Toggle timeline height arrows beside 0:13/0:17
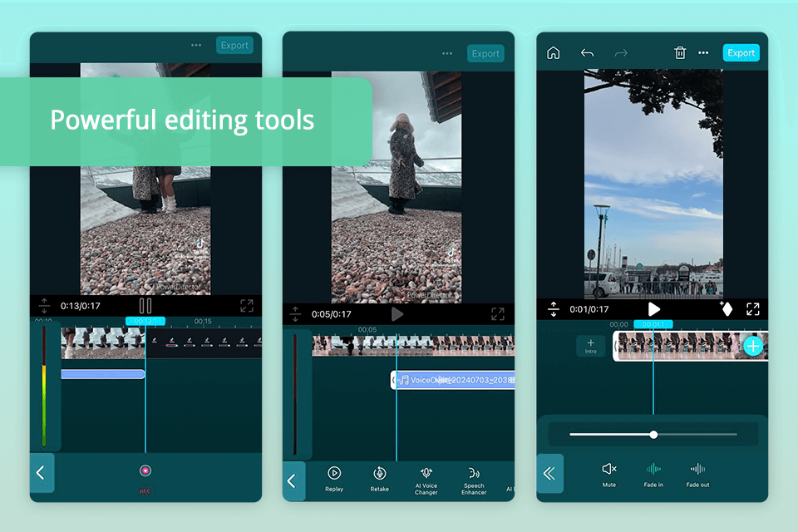This screenshot has height=532, width=798. click(x=44, y=306)
